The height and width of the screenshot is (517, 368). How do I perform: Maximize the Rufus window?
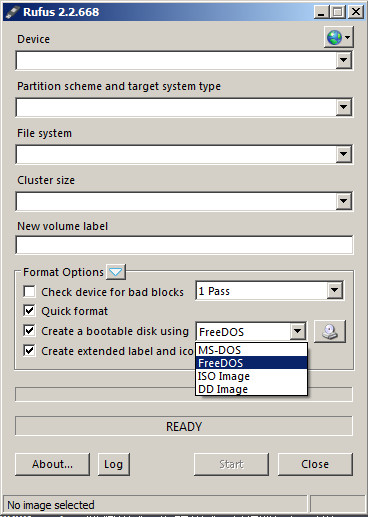tap(337, 12)
